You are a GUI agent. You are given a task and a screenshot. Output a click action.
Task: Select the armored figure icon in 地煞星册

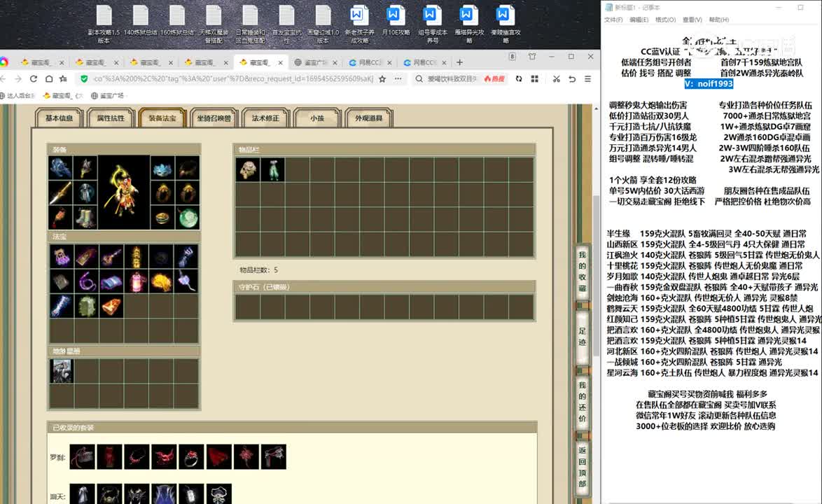pos(62,370)
